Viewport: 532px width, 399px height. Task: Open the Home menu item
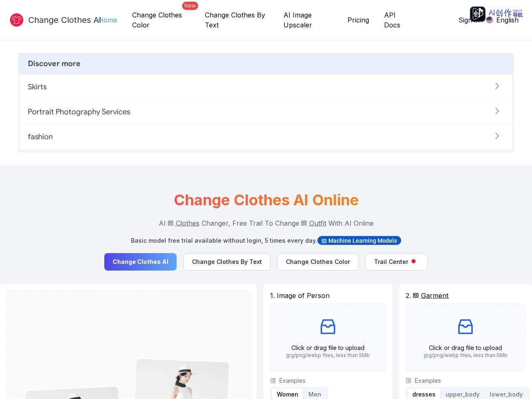tap(108, 20)
